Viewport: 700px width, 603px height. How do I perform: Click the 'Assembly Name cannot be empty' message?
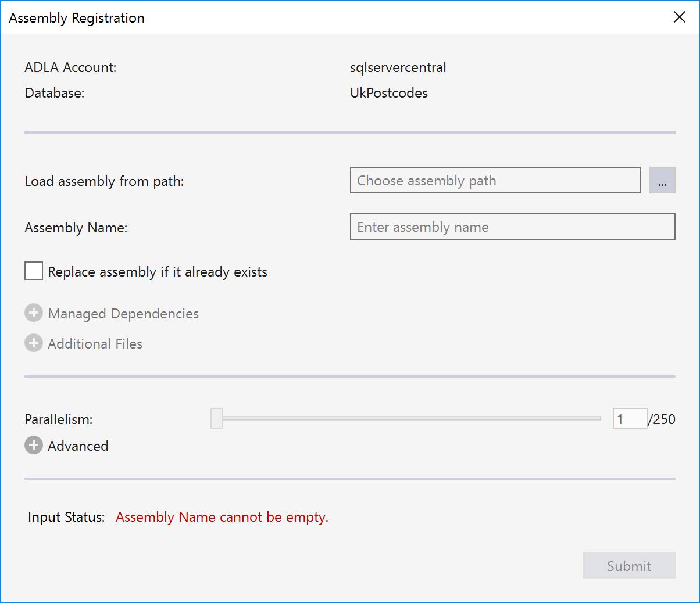point(222,517)
